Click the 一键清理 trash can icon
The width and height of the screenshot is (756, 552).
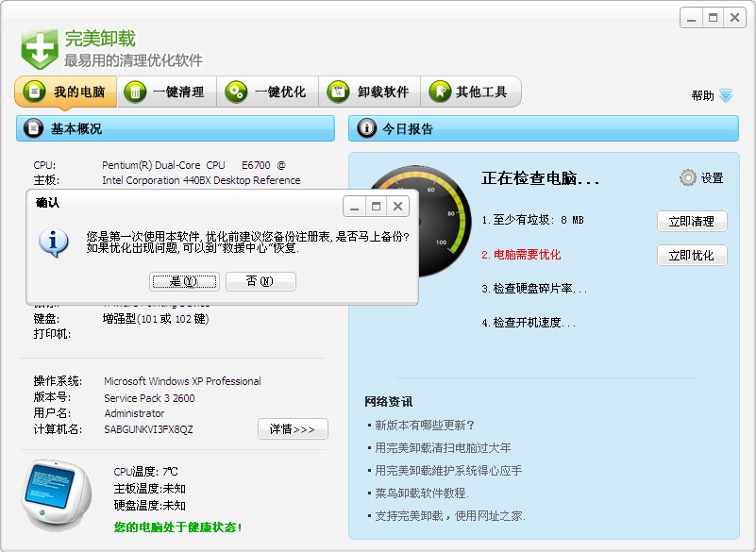point(135,92)
